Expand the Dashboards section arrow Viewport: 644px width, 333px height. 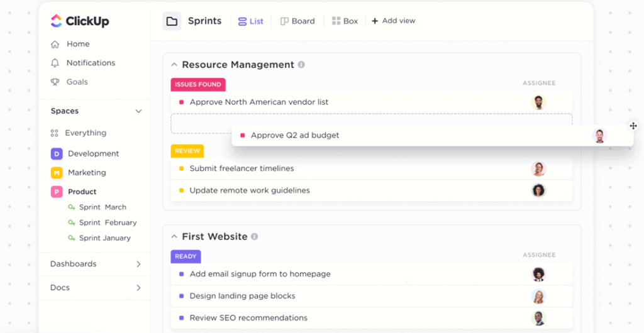click(x=138, y=264)
